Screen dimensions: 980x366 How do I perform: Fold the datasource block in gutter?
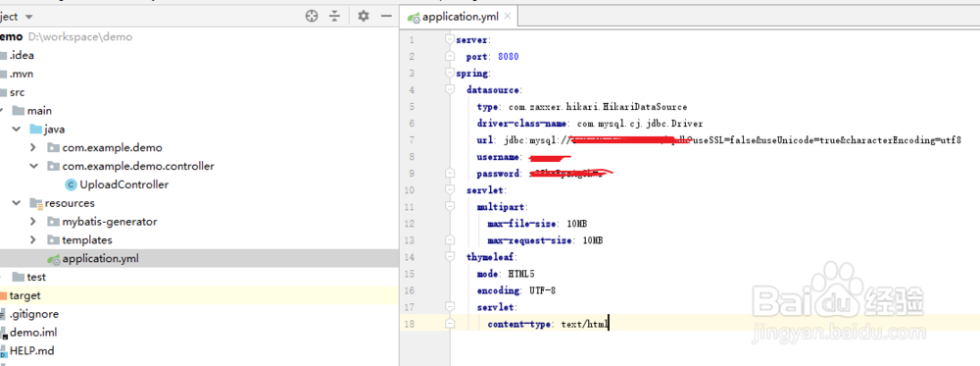pyautogui.click(x=450, y=90)
